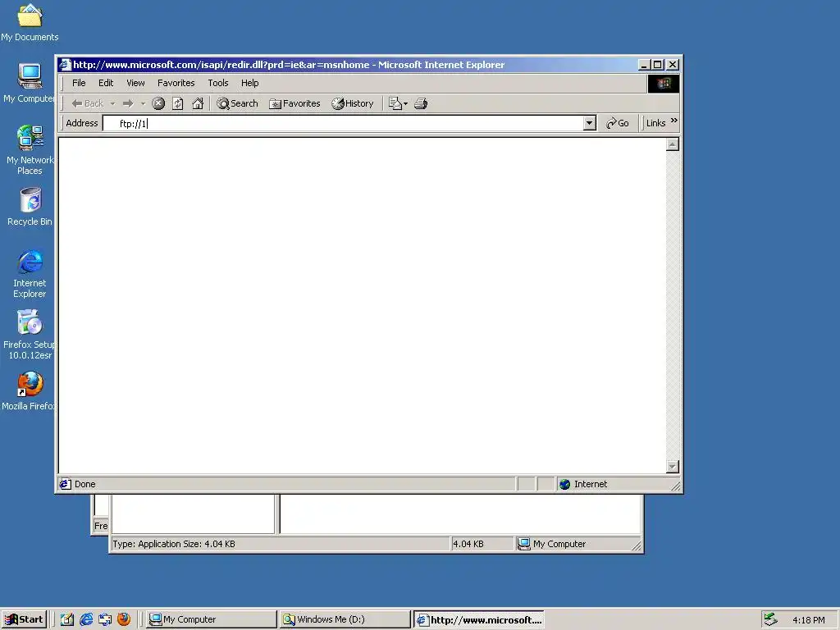Click the scrollbar down arrow in the page
840x630 pixels.
click(673, 467)
